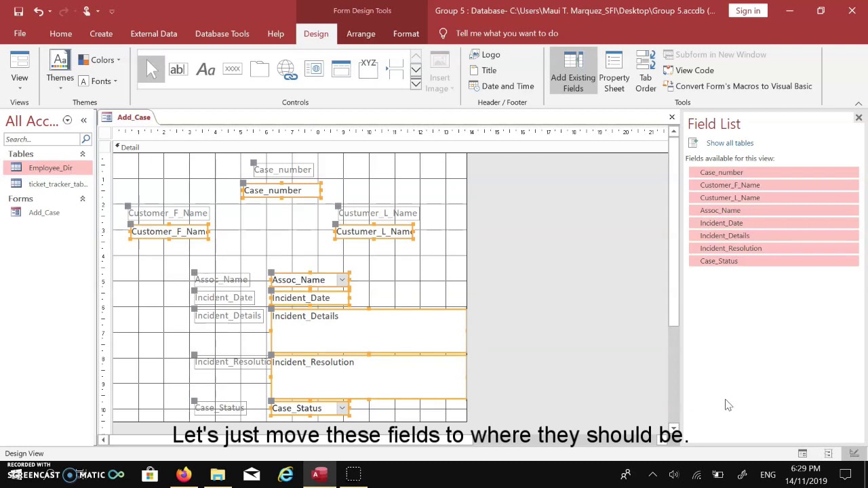Expand the Controls gallery more arrow

[416, 84]
